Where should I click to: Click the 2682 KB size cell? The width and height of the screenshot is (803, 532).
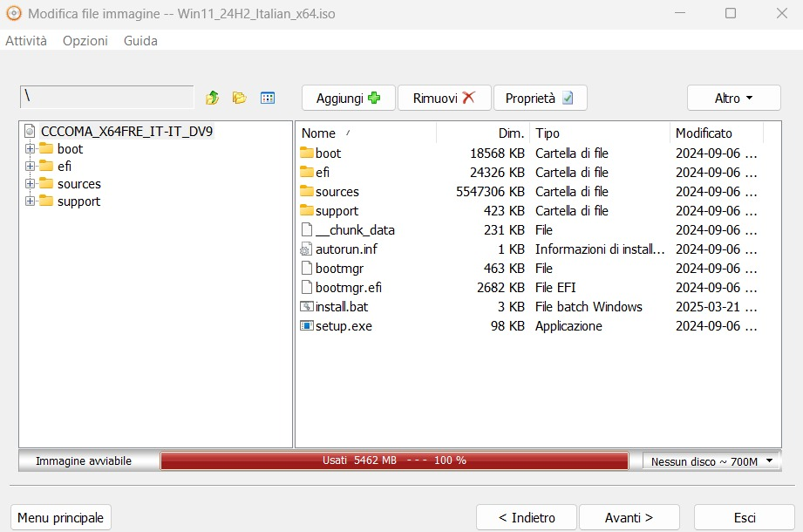point(500,287)
